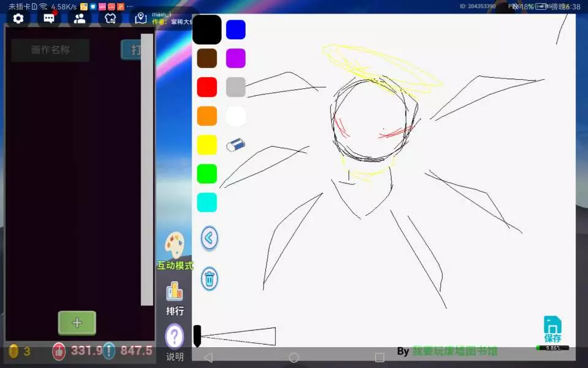
Task: Select the gray color swatch
Action: 236,87
